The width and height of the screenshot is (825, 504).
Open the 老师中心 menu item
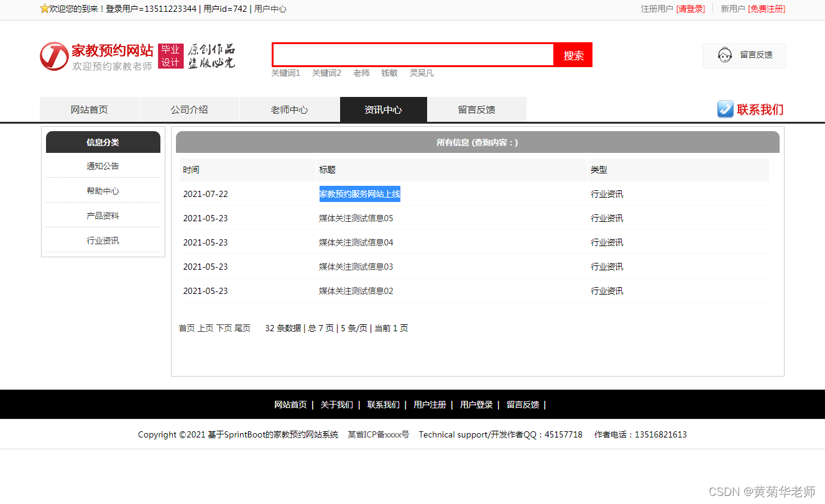(289, 109)
